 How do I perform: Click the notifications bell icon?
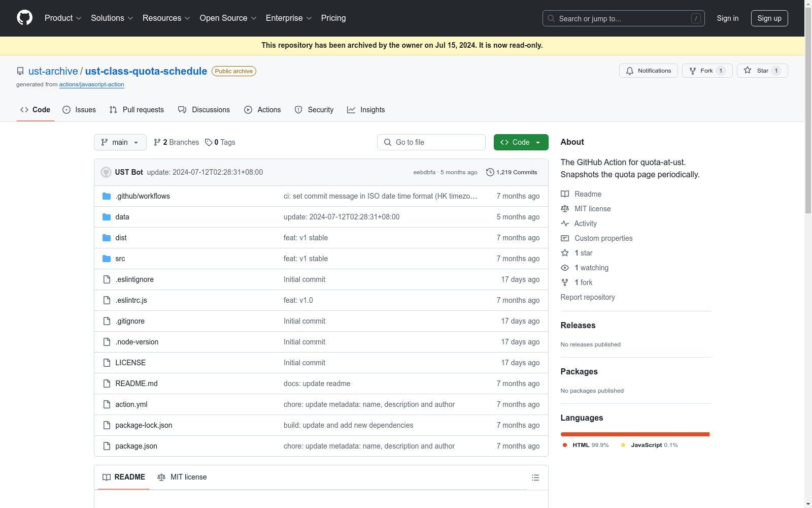630,71
